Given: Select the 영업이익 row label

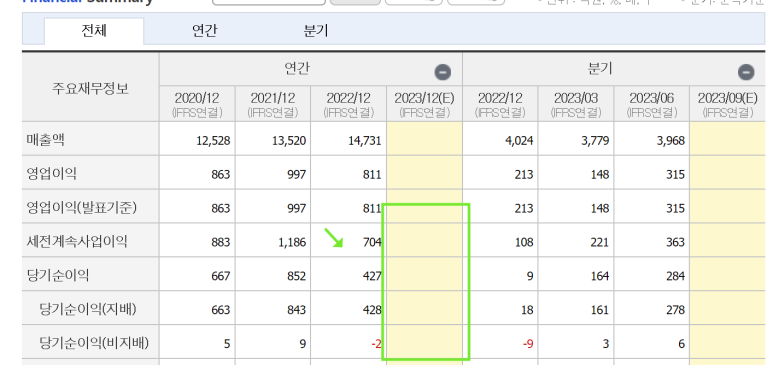Looking at the screenshot, I should tap(52, 174).
